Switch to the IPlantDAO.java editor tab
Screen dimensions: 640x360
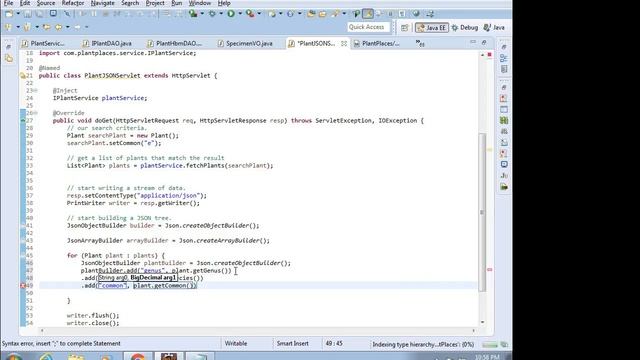pyautogui.click(x=108, y=43)
